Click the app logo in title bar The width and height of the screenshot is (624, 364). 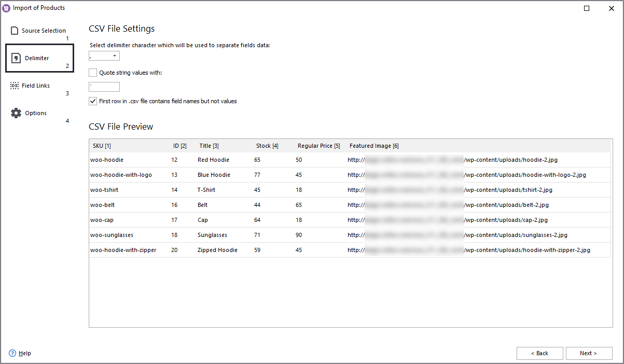7,8
